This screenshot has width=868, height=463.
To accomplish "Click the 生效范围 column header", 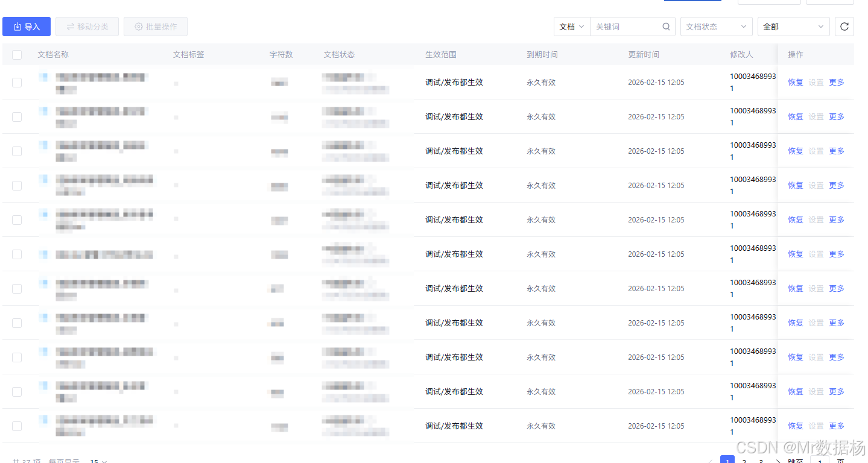I will [441, 55].
